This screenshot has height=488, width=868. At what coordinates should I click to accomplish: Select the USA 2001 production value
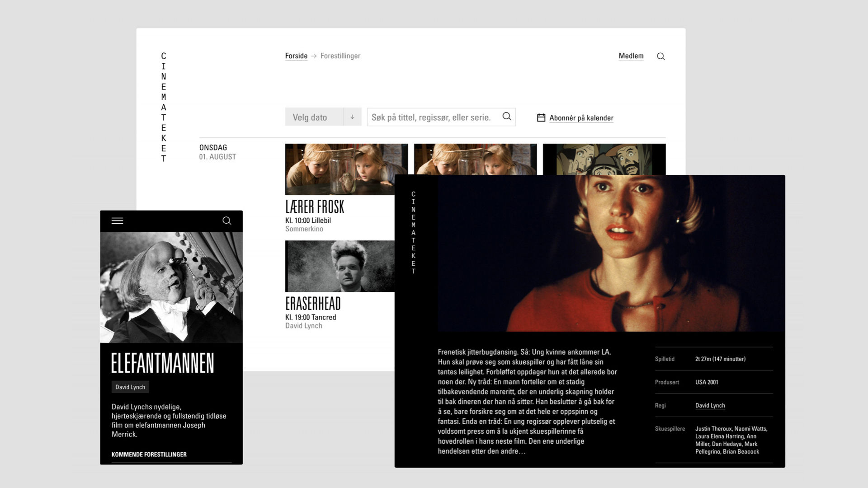tap(707, 382)
